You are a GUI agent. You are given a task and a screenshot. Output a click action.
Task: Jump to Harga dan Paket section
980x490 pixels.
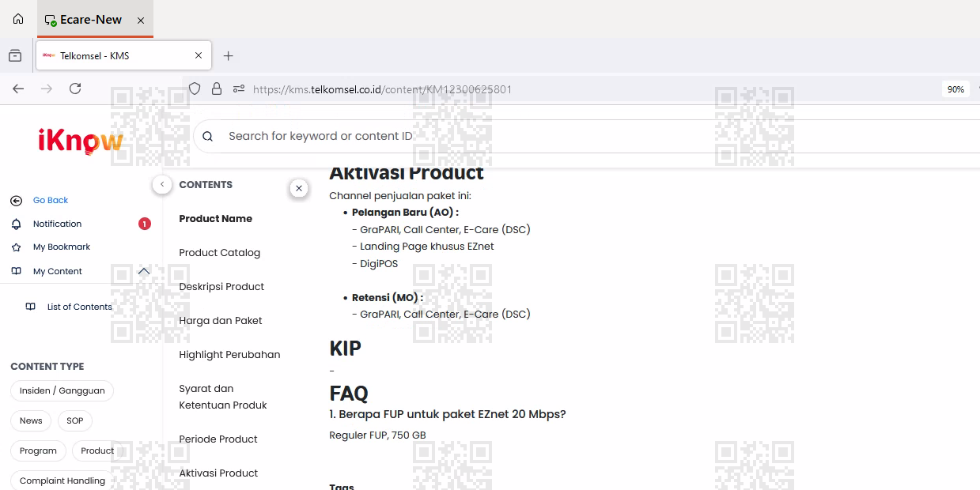coord(221,321)
